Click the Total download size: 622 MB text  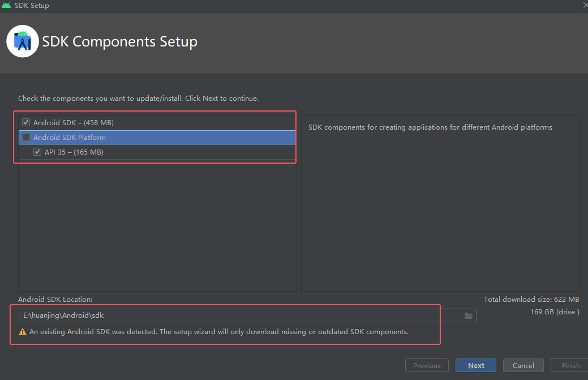point(531,300)
